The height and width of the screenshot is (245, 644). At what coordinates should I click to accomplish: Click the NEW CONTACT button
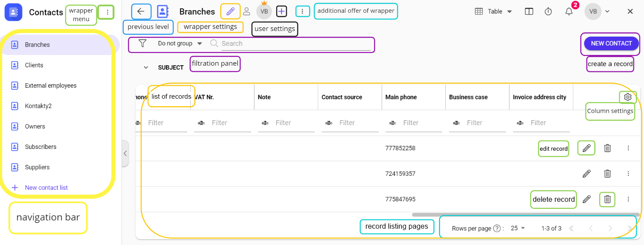(x=611, y=43)
